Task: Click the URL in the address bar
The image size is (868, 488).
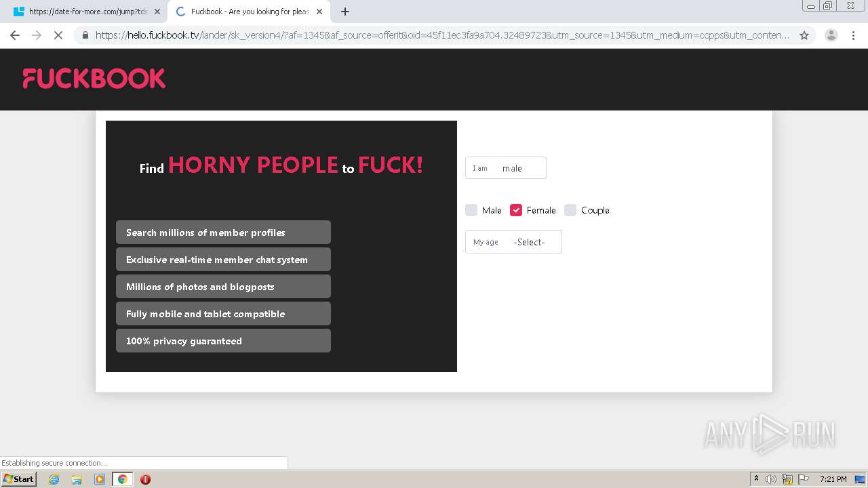Action: click(442, 35)
